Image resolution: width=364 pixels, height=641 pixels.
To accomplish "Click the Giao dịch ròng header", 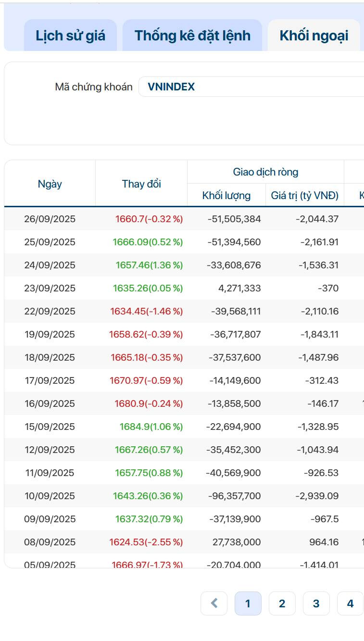I will click(265, 172).
